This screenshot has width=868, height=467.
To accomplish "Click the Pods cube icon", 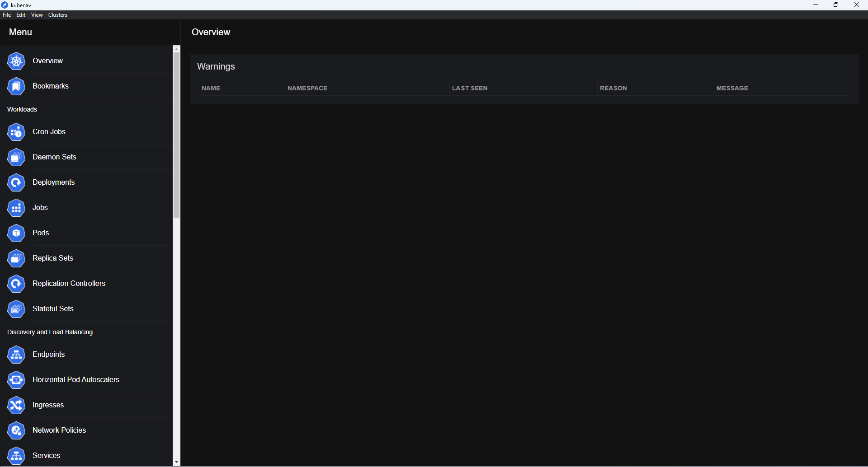I will coord(16,233).
